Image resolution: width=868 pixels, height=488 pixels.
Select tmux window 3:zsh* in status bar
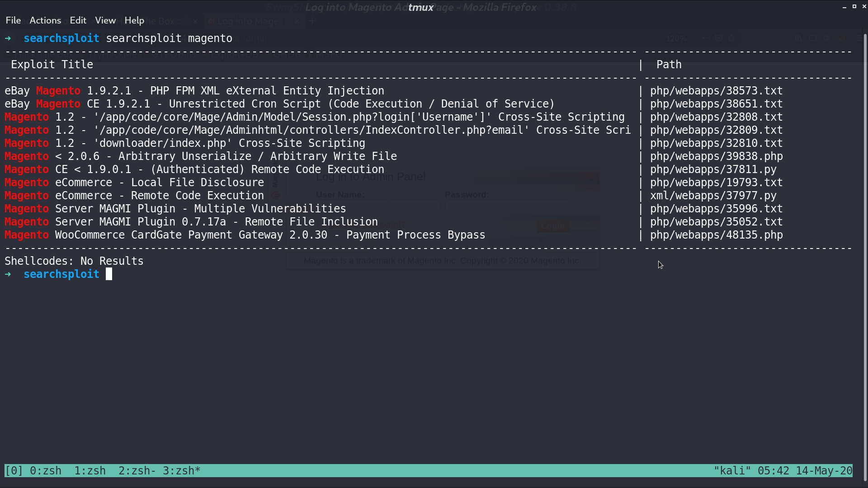182,471
